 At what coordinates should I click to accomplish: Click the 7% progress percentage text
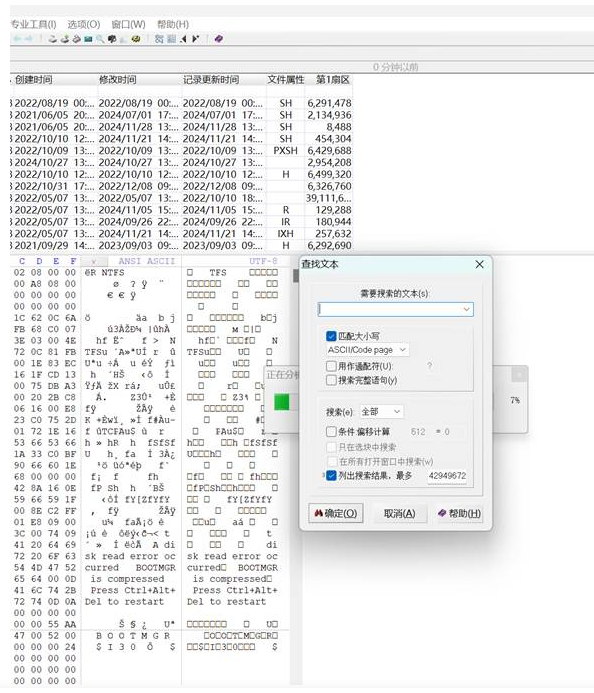pyautogui.click(x=515, y=400)
